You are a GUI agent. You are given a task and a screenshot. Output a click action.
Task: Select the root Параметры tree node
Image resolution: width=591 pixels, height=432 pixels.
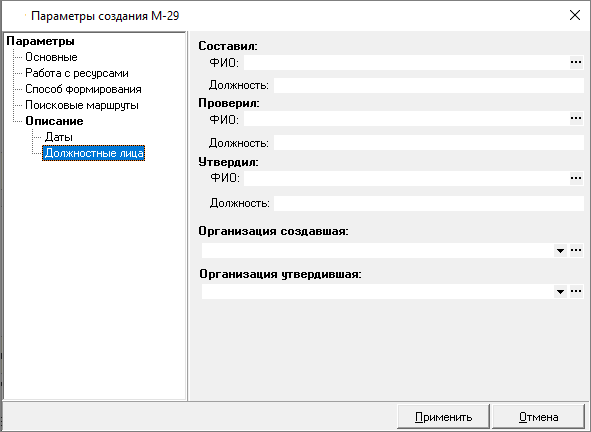point(41,41)
